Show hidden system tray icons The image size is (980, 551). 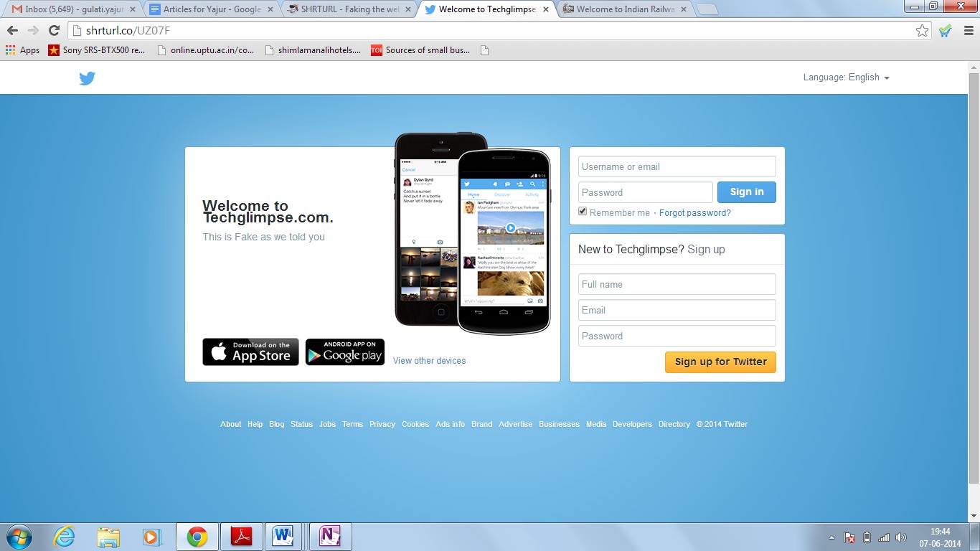coord(832,537)
